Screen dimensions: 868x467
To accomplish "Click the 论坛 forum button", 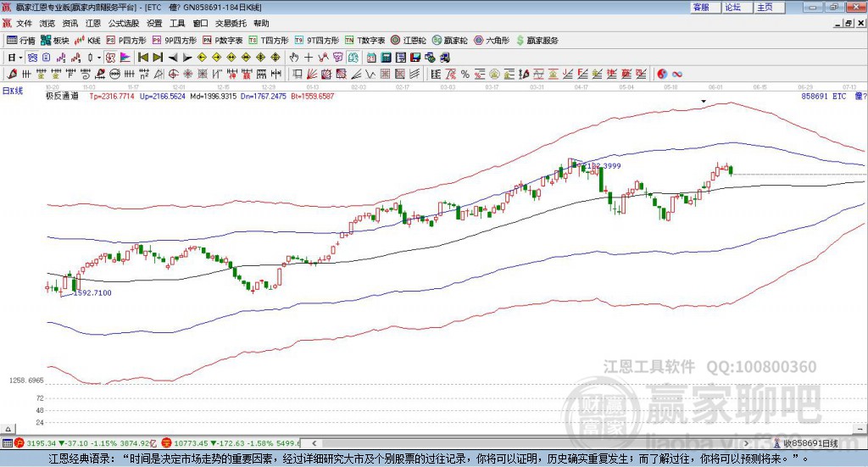I will pyautogui.click(x=737, y=7).
